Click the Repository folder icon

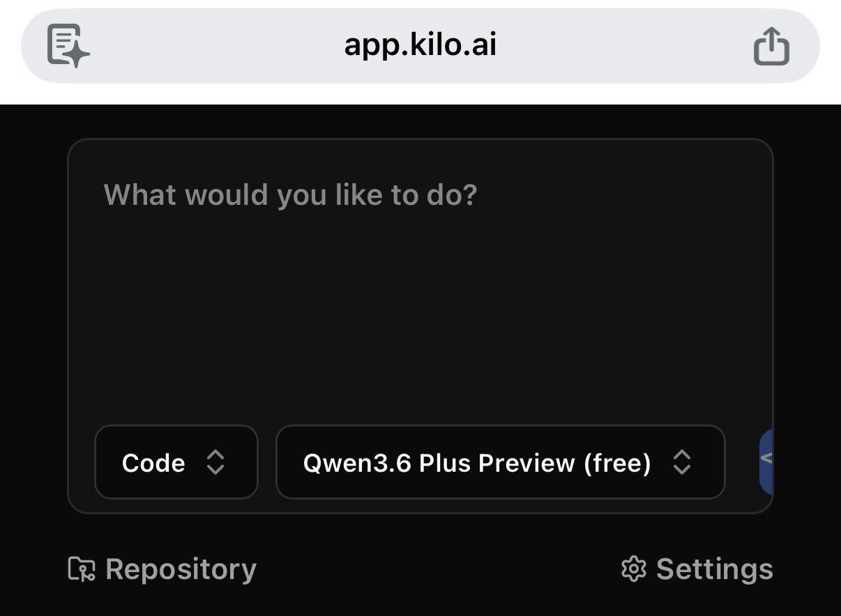tap(82, 569)
